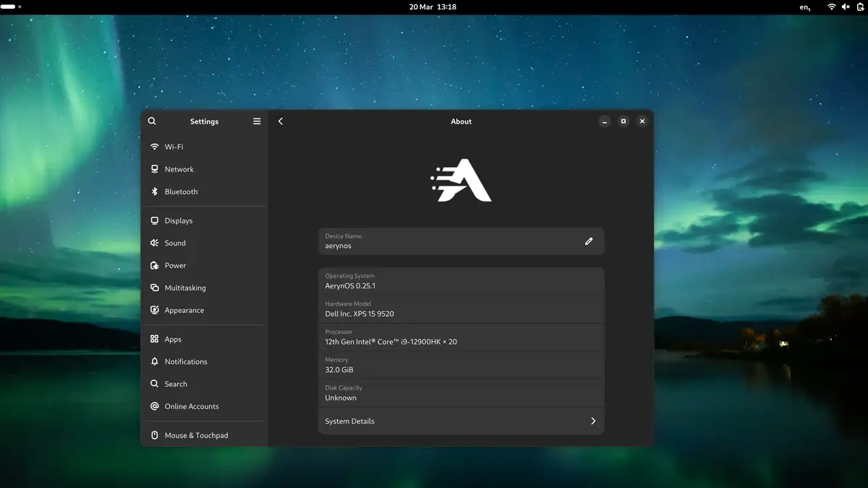Open the Settings hamburger menu
Image resolution: width=868 pixels, height=488 pixels.
(x=257, y=121)
